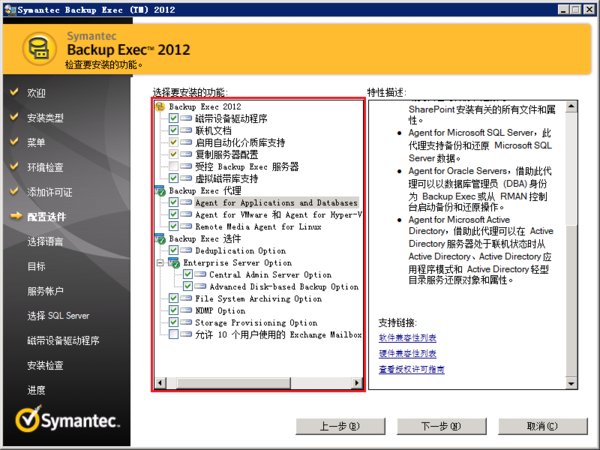Select the Backup Exec 2012 tree root label
Viewport: 600px width, 450px height.
coord(205,106)
